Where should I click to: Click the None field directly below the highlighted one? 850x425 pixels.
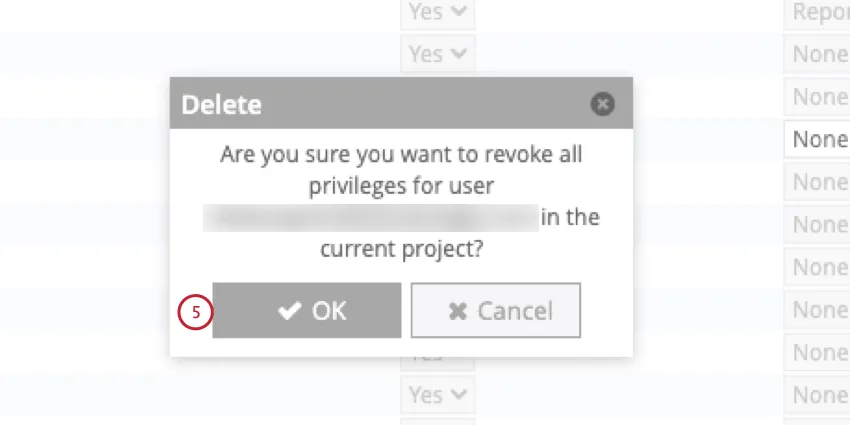pyautogui.click(x=818, y=182)
